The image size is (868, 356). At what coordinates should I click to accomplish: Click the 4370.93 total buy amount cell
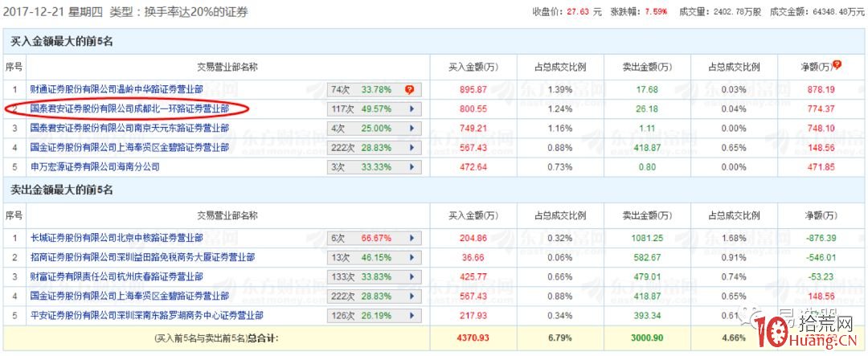pyautogui.click(x=473, y=338)
